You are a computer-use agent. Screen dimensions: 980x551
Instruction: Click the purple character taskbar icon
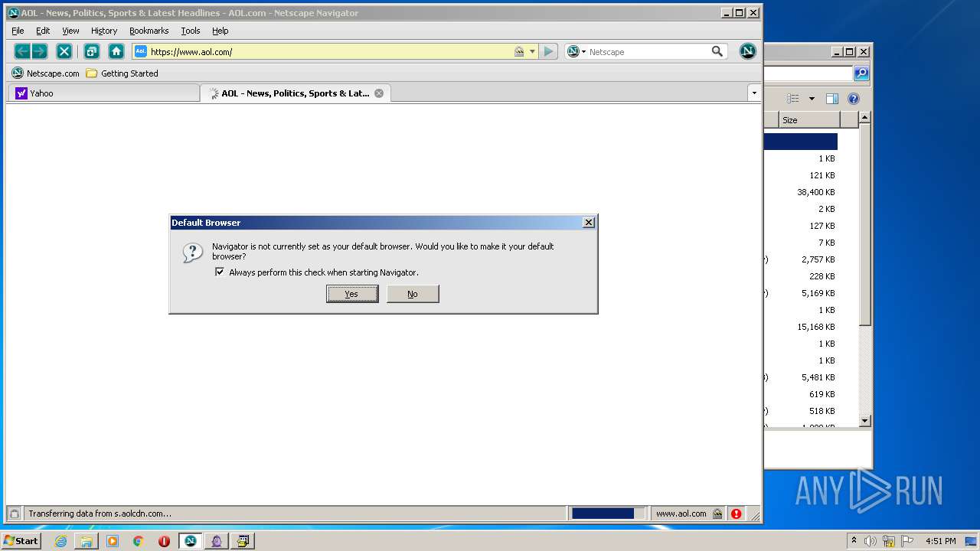click(217, 541)
